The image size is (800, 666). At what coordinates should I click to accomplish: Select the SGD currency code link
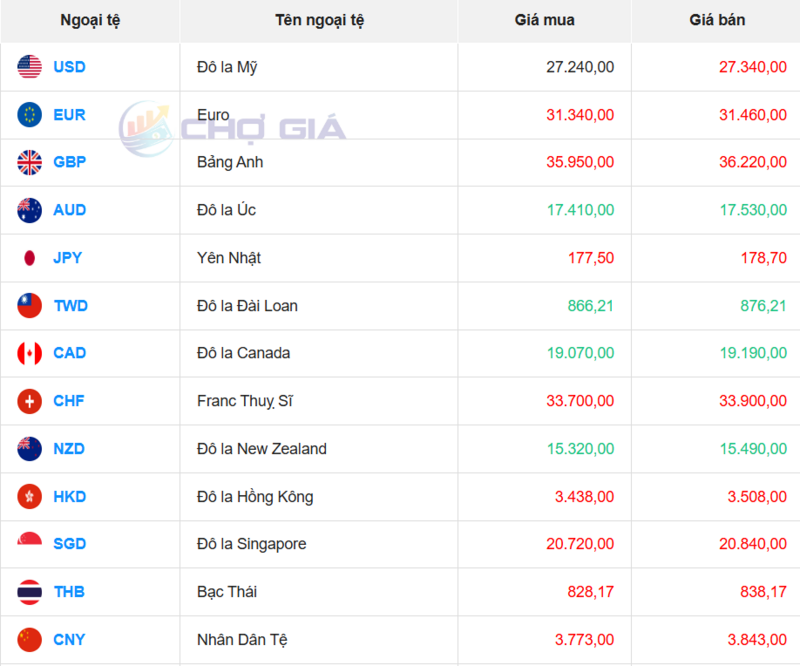tap(69, 544)
